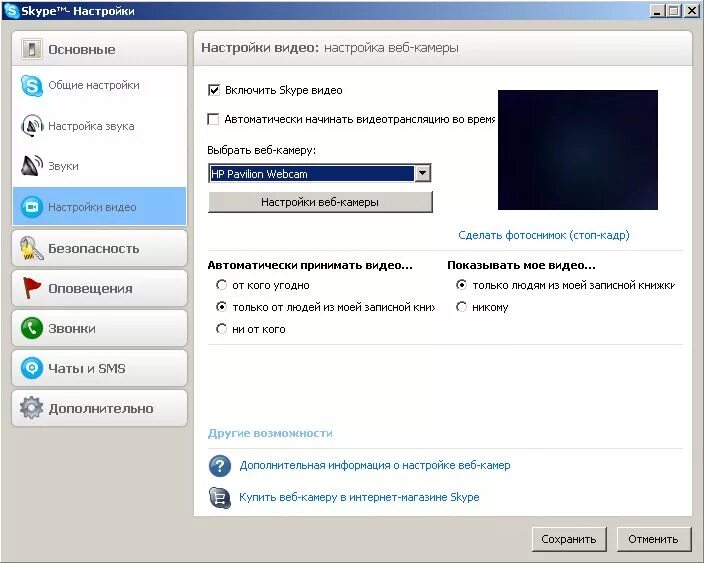Click the red flag icon for Оповещения
This screenshot has width=704, height=563.
[x=31, y=288]
